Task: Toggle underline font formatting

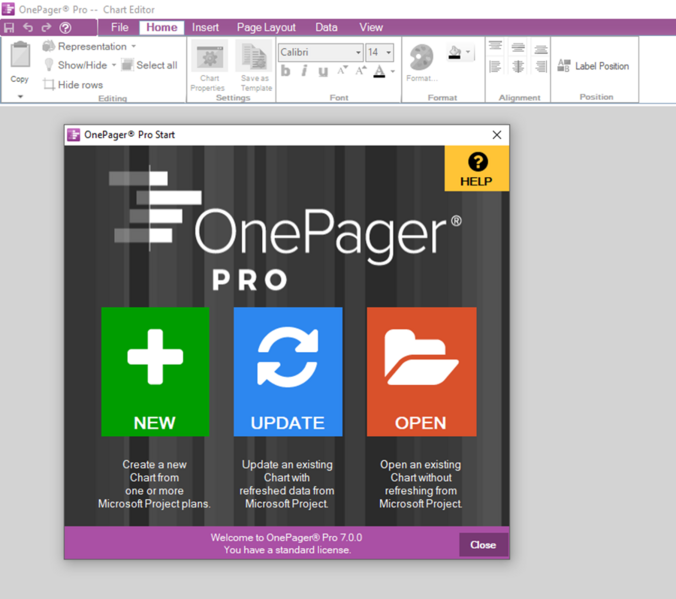Action: point(323,71)
